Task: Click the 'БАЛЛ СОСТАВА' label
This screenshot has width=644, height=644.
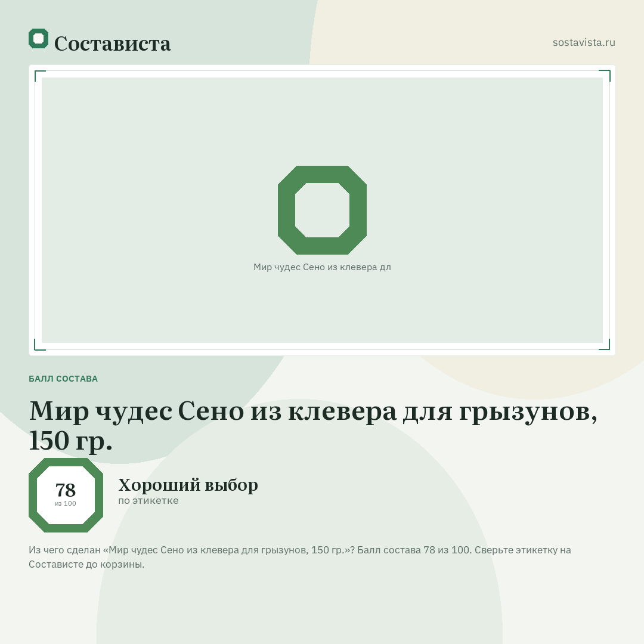Action: (63, 379)
